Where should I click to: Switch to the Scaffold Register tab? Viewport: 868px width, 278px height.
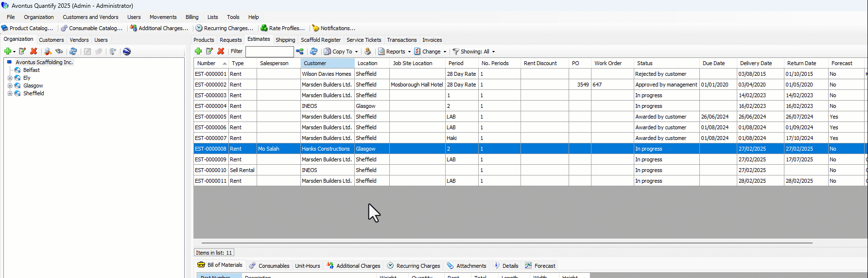point(320,40)
